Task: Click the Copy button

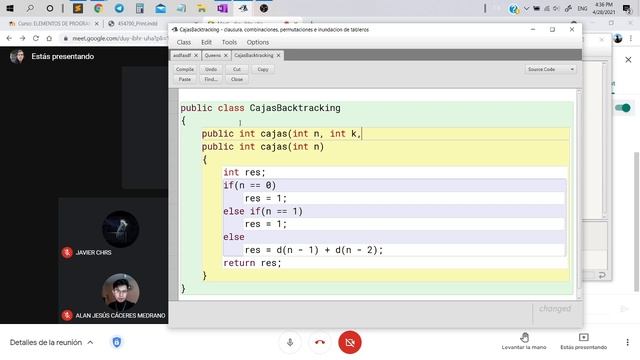Action: 263,69
